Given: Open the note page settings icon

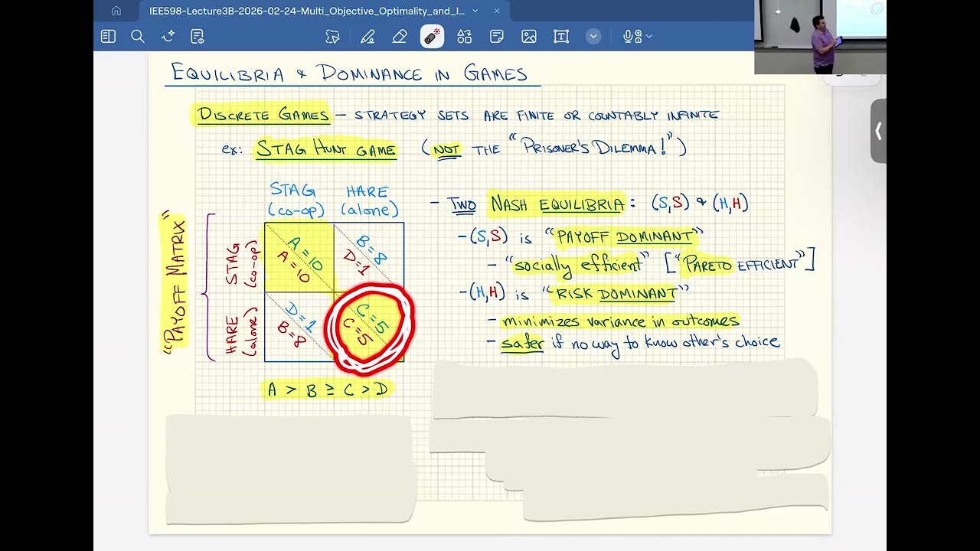Looking at the screenshot, I should pyautogui.click(x=198, y=36).
